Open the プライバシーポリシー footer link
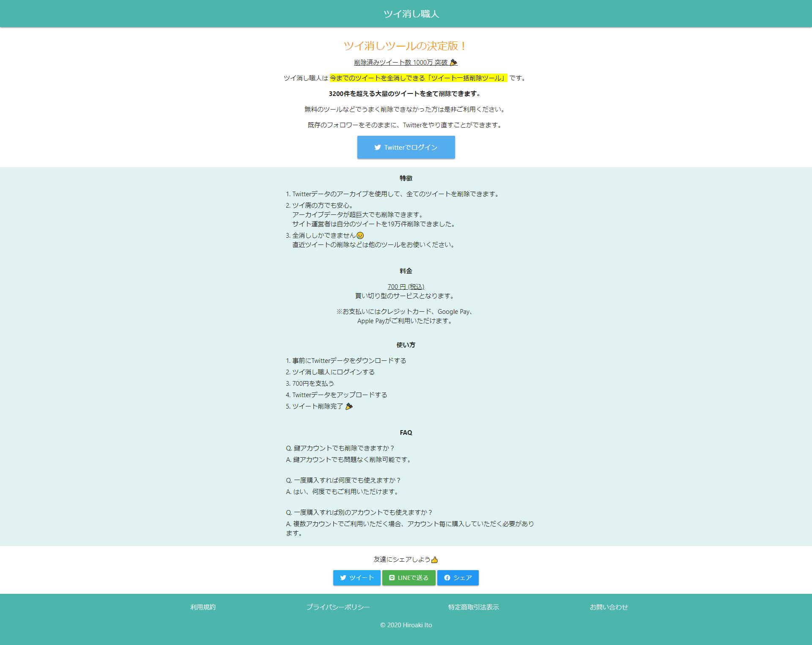Image resolution: width=812 pixels, height=645 pixels. point(338,607)
